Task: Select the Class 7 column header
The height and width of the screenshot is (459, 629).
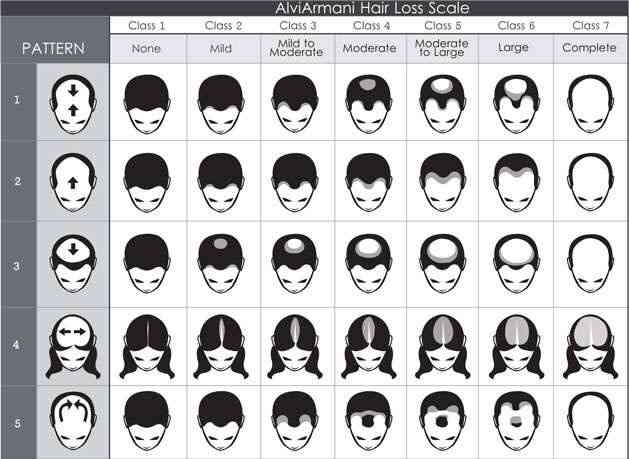Action: pyautogui.click(x=587, y=24)
